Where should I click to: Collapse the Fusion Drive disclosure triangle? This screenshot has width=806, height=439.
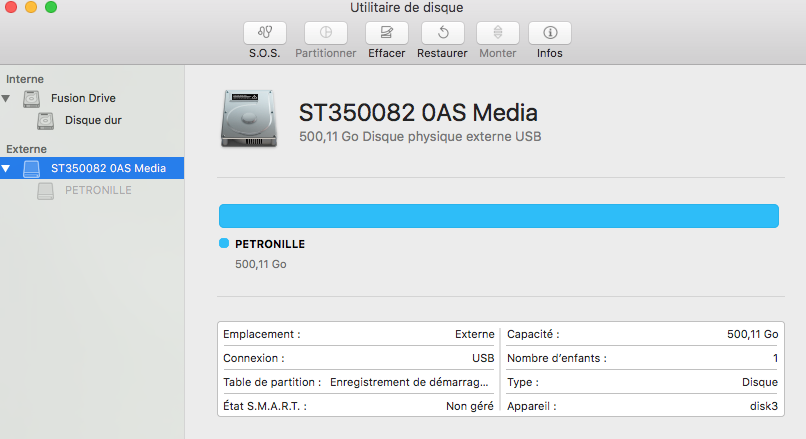tap(7, 99)
